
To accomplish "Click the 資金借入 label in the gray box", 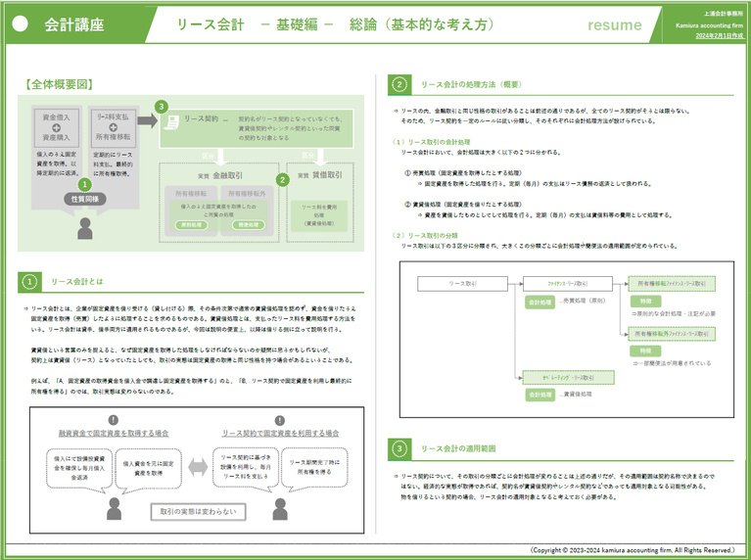I will 56,117.
